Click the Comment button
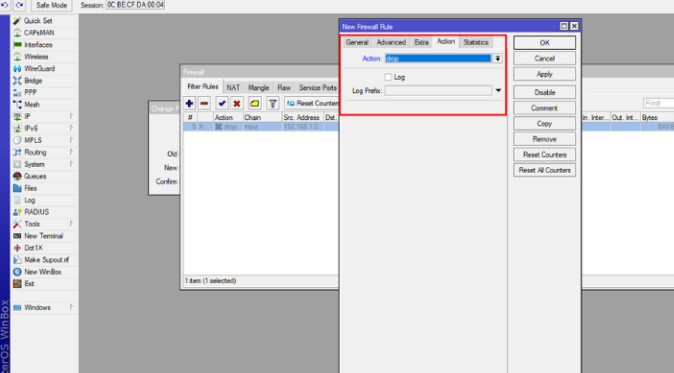674x373 pixels. tap(544, 108)
